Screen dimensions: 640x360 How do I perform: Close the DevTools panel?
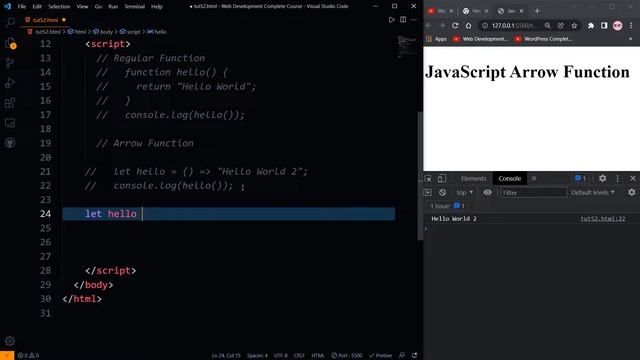tap(633, 178)
